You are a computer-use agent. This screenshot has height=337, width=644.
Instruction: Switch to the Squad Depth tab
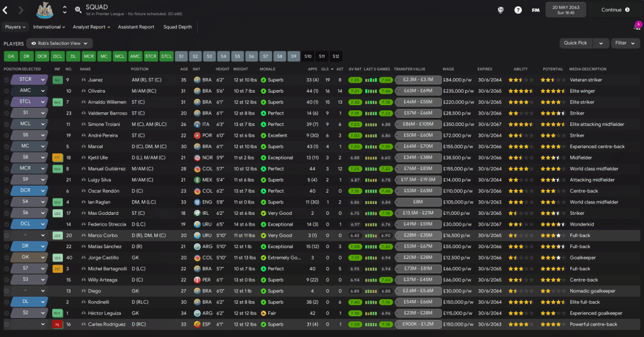point(178,27)
